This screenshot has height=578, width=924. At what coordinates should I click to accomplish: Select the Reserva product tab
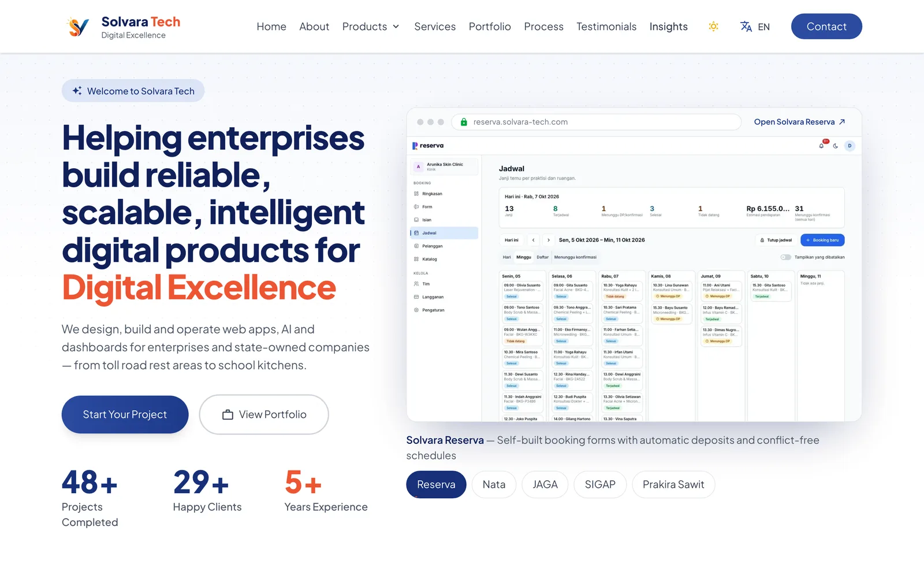436,484
